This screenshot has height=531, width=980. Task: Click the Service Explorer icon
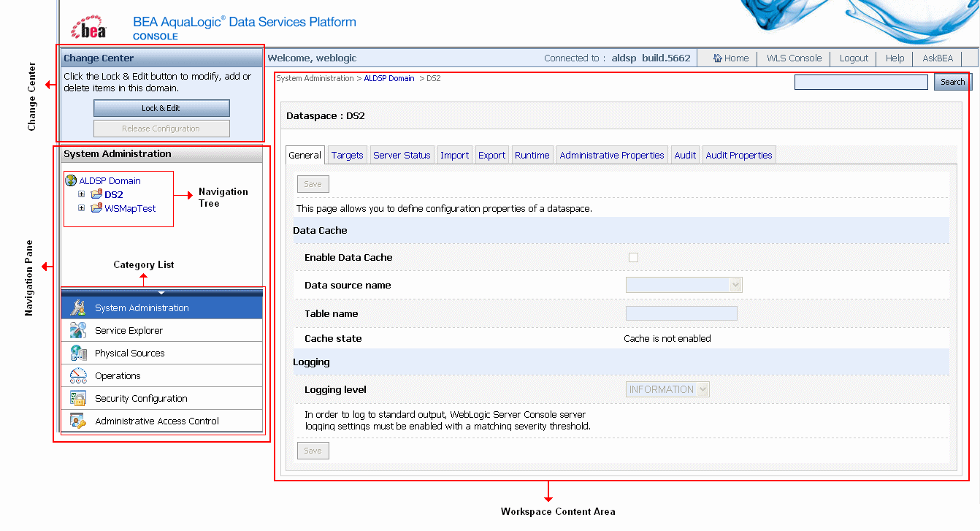coord(78,331)
